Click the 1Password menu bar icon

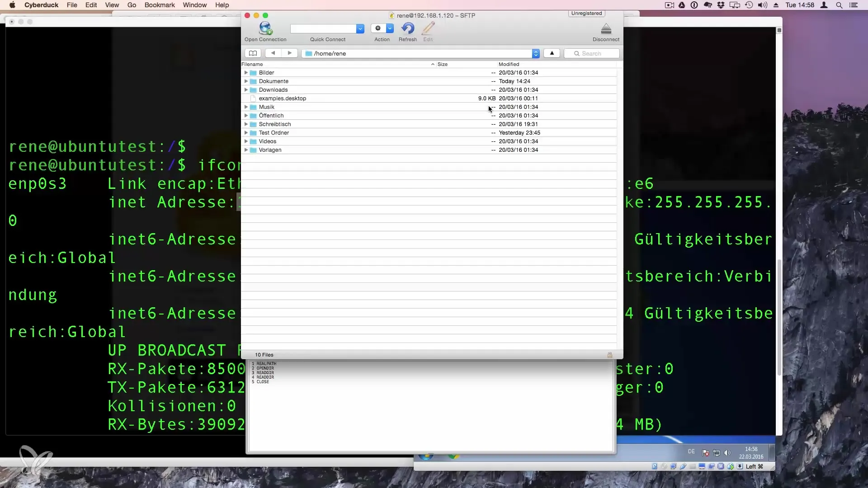pos(694,5)
